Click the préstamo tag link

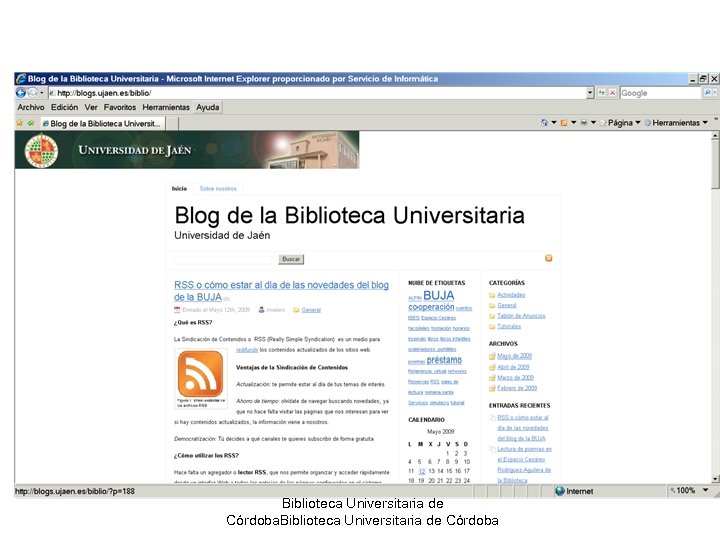[x=444, y=360]
